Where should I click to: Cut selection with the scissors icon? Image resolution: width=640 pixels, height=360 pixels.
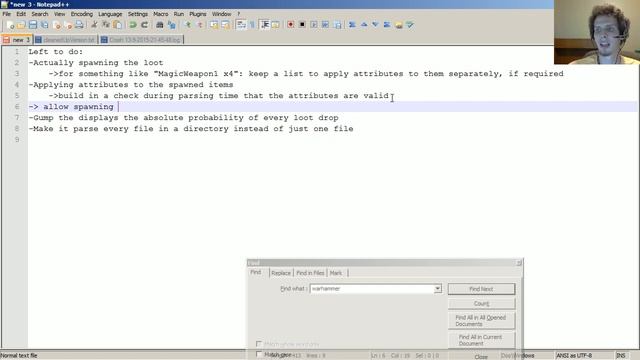tap(94, 25)
